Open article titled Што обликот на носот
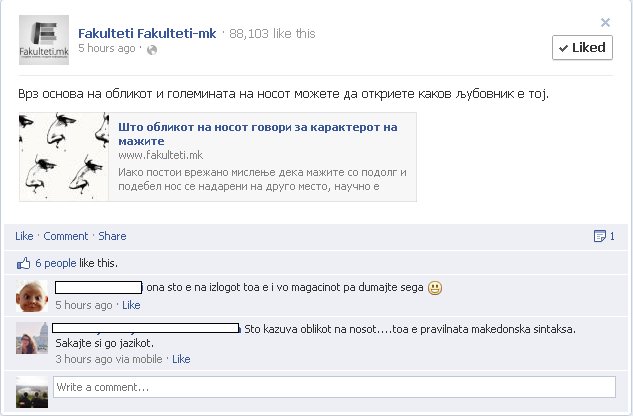Image resolution: width=633 pixels, height=416 pixels. (258, 134)
